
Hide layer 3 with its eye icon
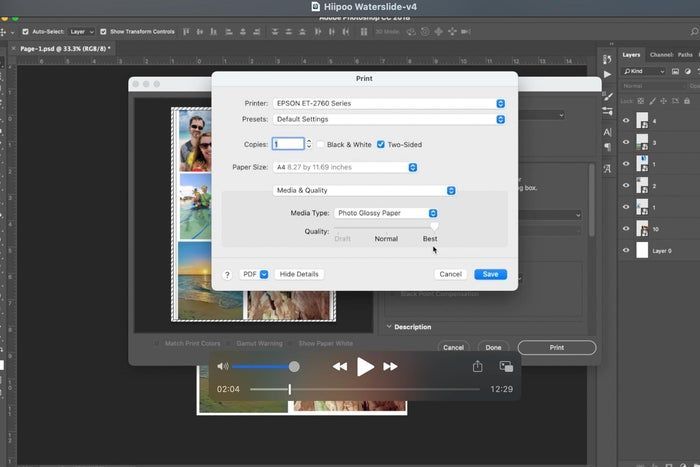pos(626,142)
